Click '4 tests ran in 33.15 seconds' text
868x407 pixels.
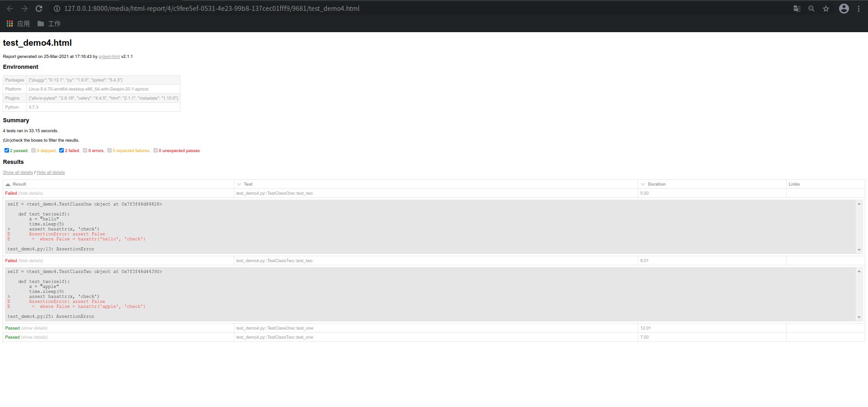30,131
